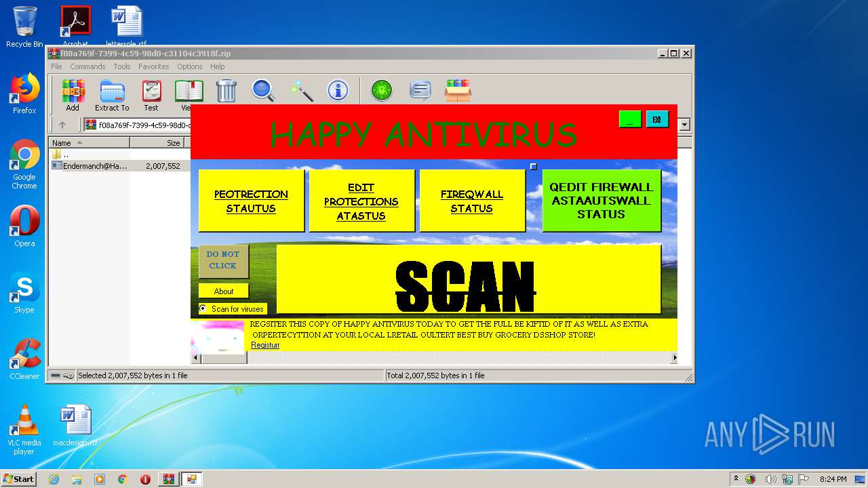This screenshot has height=488, width=868.
Task: Show hidden system tray icons arrow
Action: coord(736,479)
